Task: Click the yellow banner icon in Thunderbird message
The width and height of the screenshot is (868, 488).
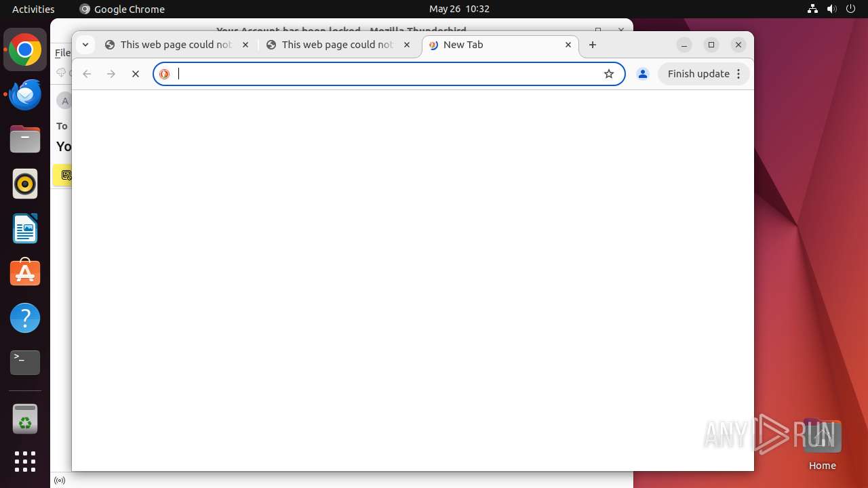Action: coord(66,175)
